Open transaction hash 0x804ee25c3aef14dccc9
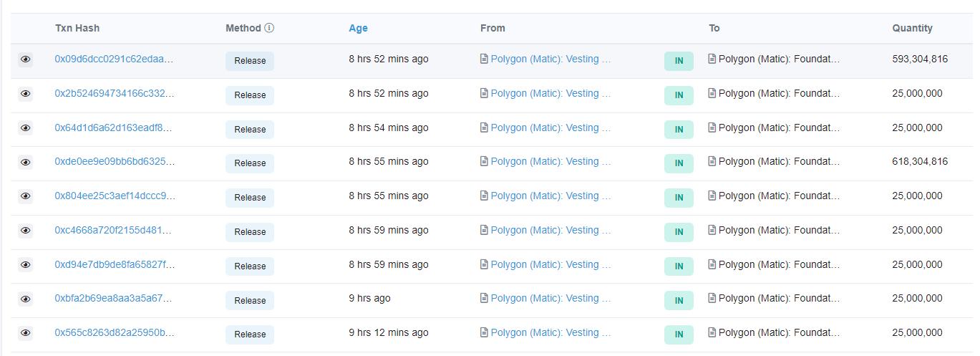This screenshot has height=356, width=980. pos(115,196)
